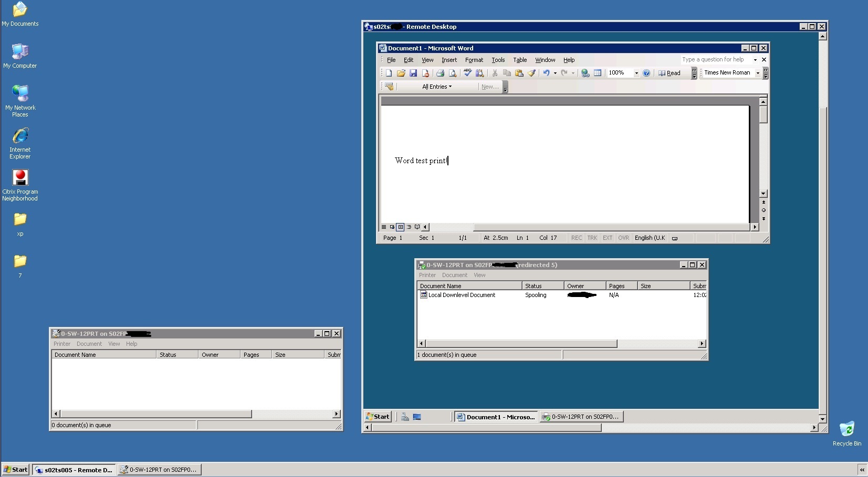Open the Tools menu in Word
This screenshot has height=477, width=868.
coord(498,60)
